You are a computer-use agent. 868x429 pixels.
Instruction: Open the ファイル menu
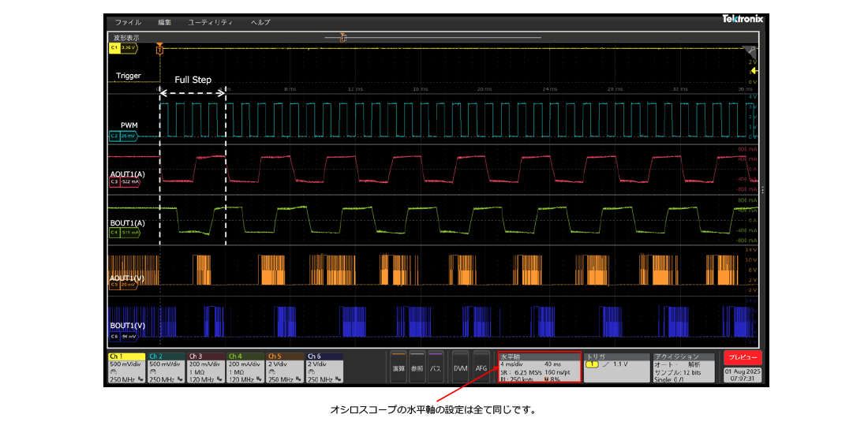pyautogui.click(x=128, y=22)
